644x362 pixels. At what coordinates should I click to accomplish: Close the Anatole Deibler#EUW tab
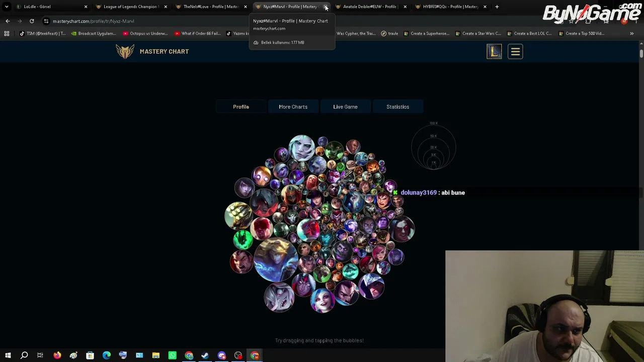tap(405, 7)
